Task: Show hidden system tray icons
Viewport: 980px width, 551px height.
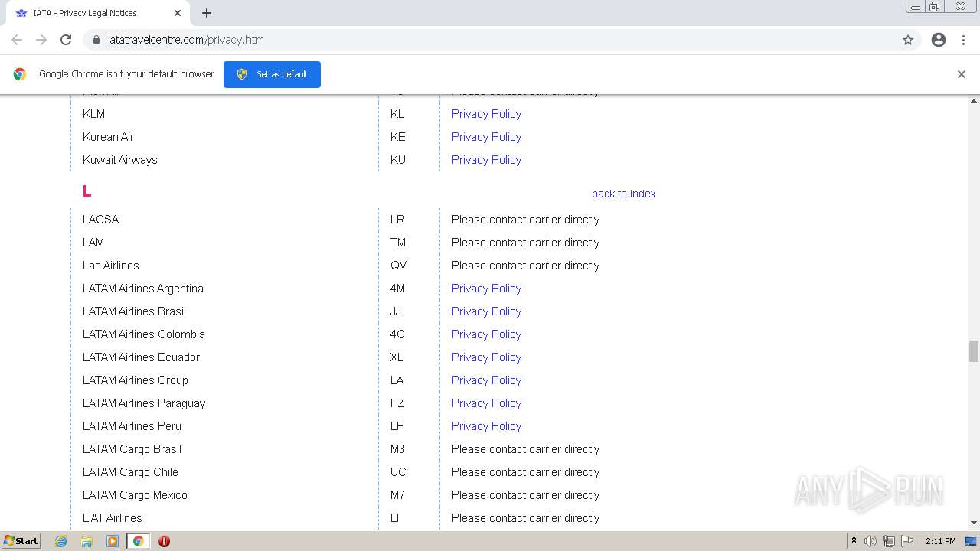Action: click(854, 541)
